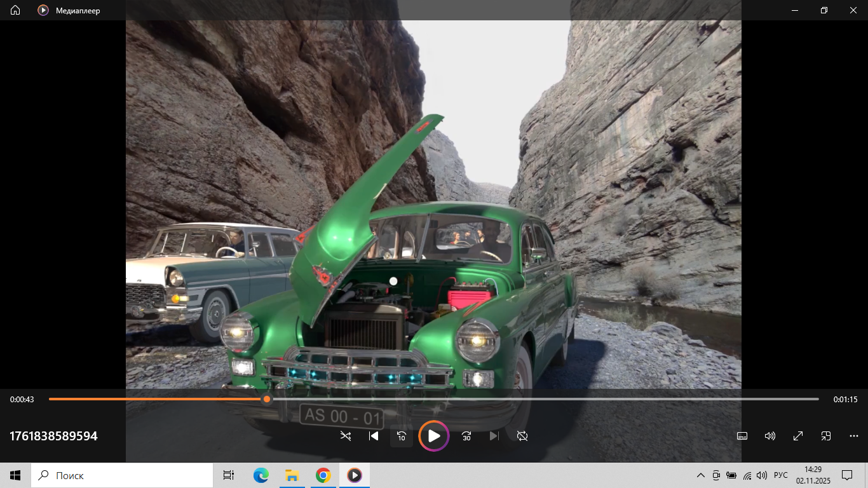Enter full screen mode
The image size is (868, 488).
798,436
